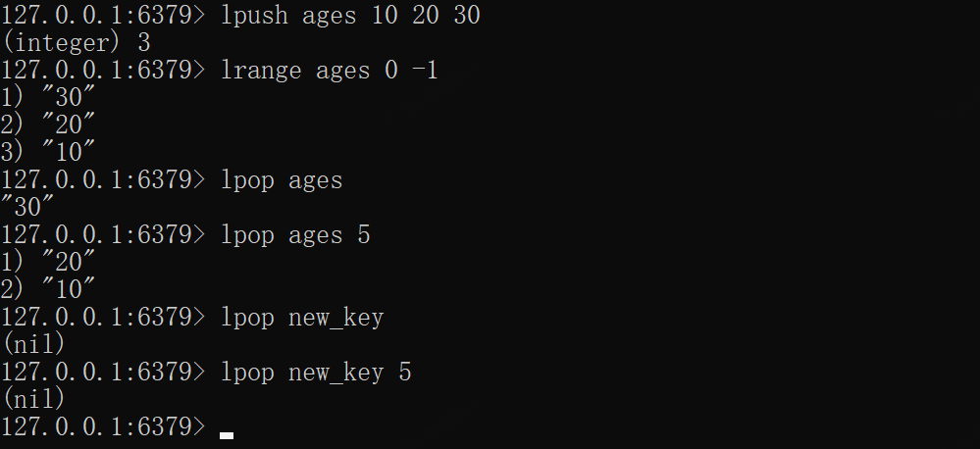
Task: Click the last (nil) output line
Action: (x=34, y=399)
